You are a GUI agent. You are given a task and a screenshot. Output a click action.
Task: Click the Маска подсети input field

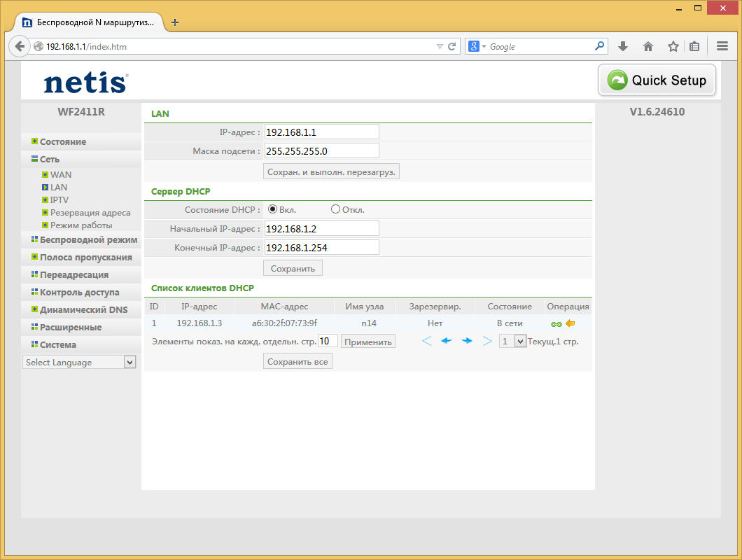[x=321, y=151]
